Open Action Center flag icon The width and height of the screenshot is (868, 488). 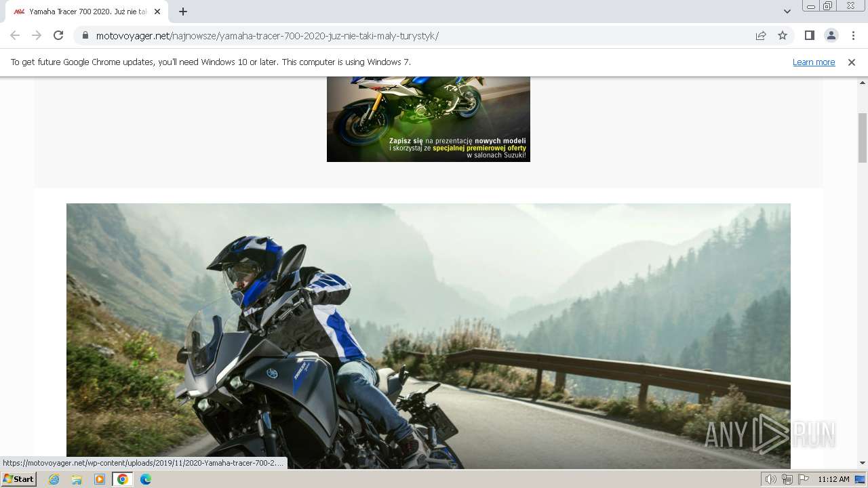tap(804, 479)
